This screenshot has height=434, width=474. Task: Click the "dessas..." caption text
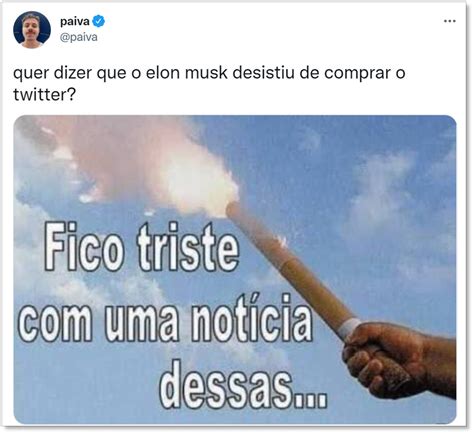(243, 386)
